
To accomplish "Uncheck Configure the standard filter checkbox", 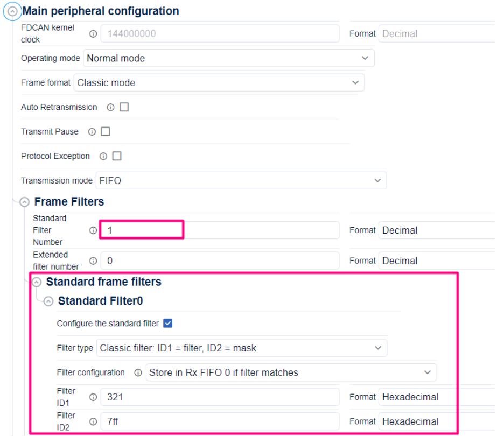I will click(167, 324).
